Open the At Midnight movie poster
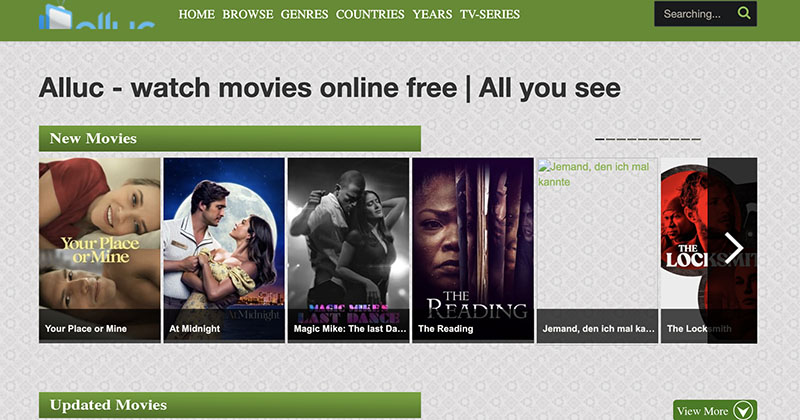 point(224,250)
